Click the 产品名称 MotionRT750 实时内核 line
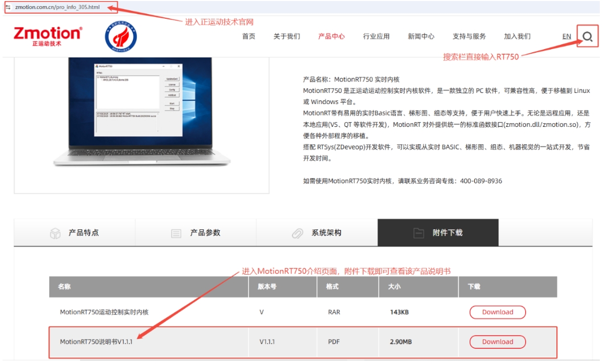604x364 pixels. 351,79
